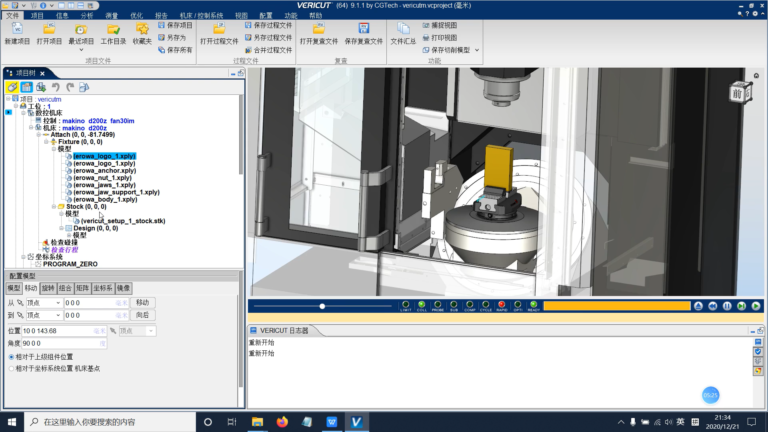The width and height of the screenshot is (768, 432).
Task: Click the play to end simulation button
Action: (x=756, y=306)
